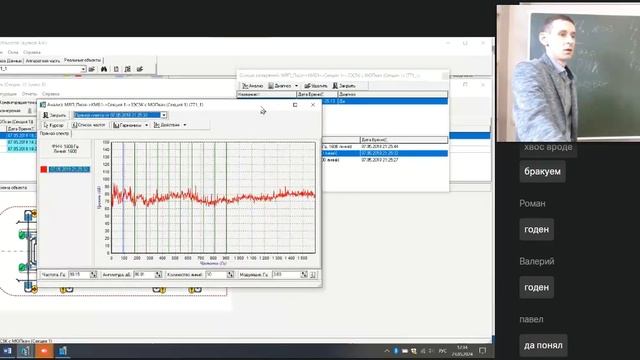Click the stepper next to Амплитуда field
Screen dimensions: 640x360
pyautogui.click(x=158, y=275)
